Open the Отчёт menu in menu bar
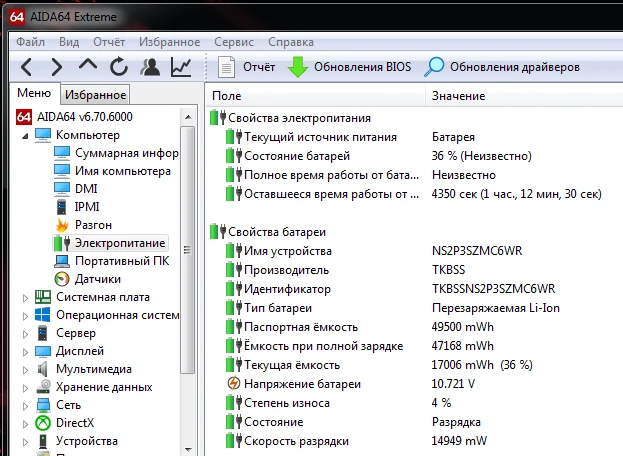This screenshot has height=456, width=623. point(109,42)
